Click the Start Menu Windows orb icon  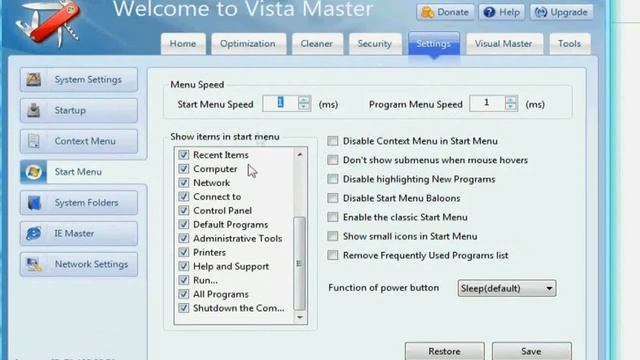click(33, 172)
